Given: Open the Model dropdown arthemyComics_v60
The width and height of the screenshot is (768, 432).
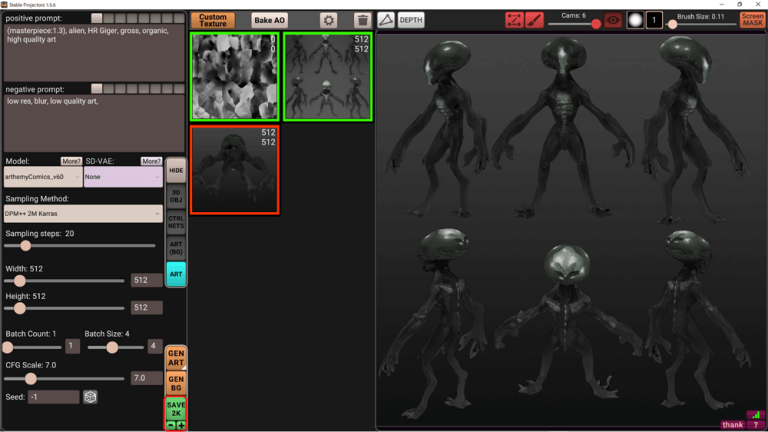Looking at the screenshot, I should pos(43,177).
